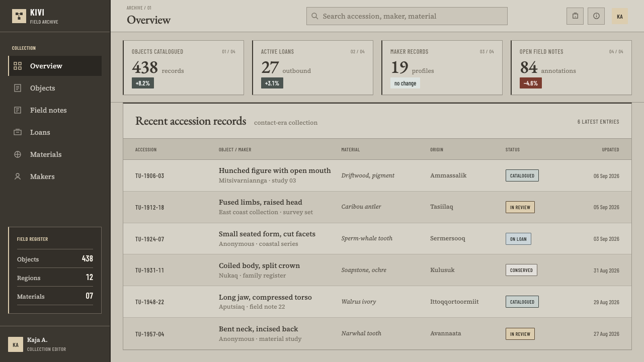Go to the Makers sidebar item
The height and width of the screenshot is (362, 644).
pyautogui.click(x=55, y=176)
